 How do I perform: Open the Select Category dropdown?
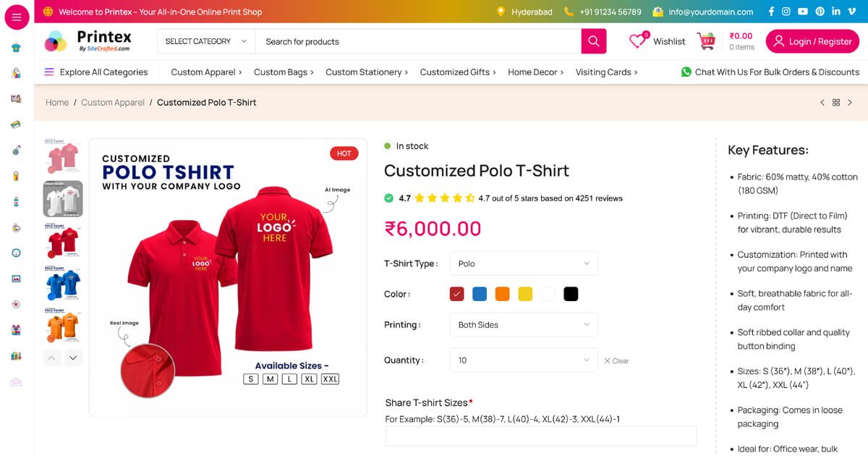[206, 41]
